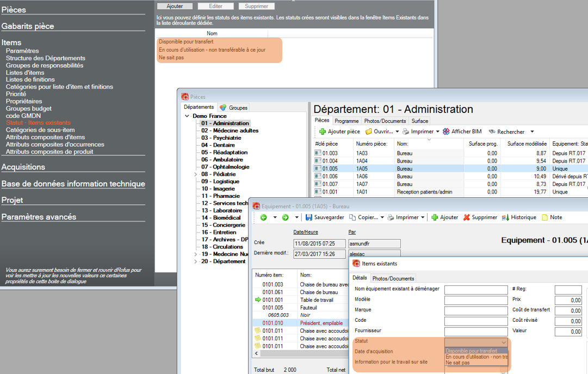Open the Ouvrir dropdown arrow

point(397,132)
